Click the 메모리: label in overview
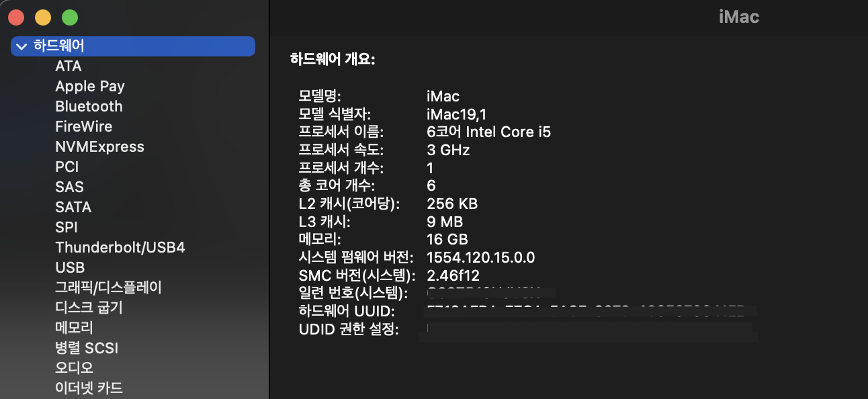Image resolution: width=868 pixels, height=399 pixels. pyautogui.click(x=320, y=239)
